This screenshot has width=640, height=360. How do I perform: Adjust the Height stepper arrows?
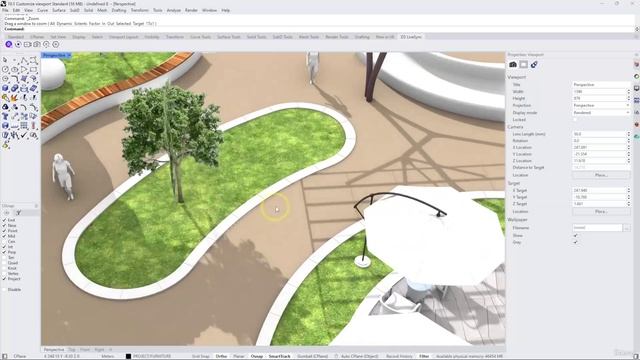point(629,98)
